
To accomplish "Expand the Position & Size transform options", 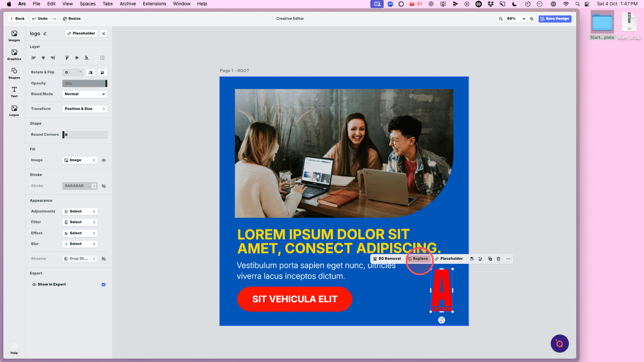I will point(85,109).
